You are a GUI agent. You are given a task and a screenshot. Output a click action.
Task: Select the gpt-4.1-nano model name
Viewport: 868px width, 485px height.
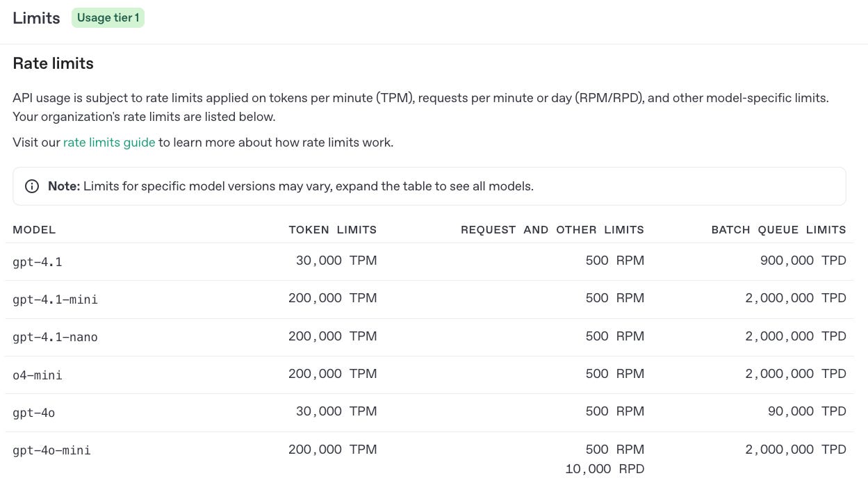[x=56, y=337]
